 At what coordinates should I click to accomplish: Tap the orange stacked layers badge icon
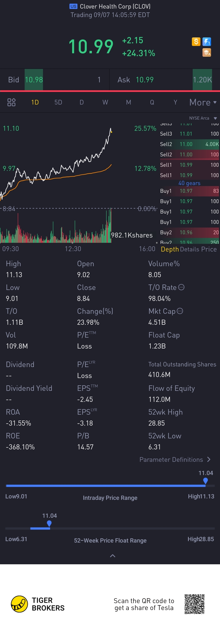(x=207, y=52)
